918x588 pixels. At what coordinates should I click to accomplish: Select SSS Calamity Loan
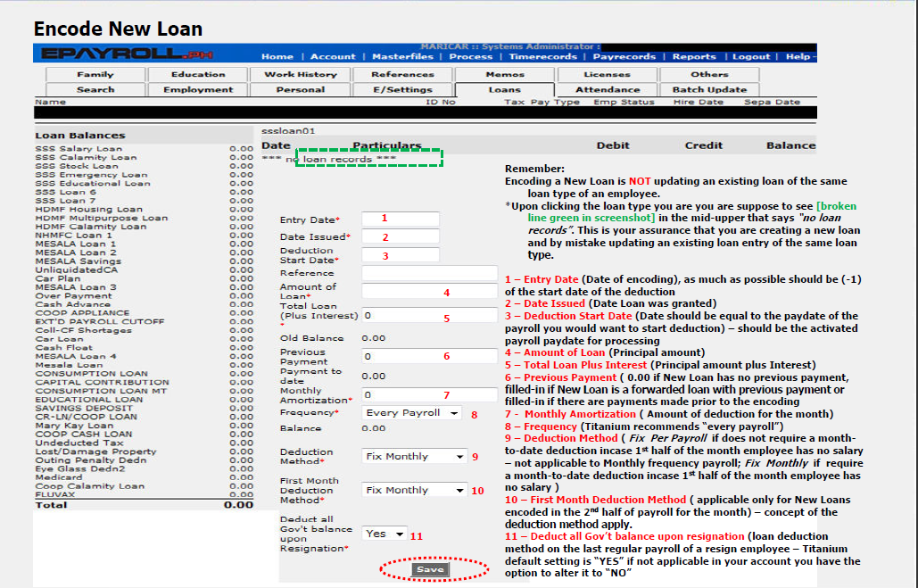click(86, 158)
